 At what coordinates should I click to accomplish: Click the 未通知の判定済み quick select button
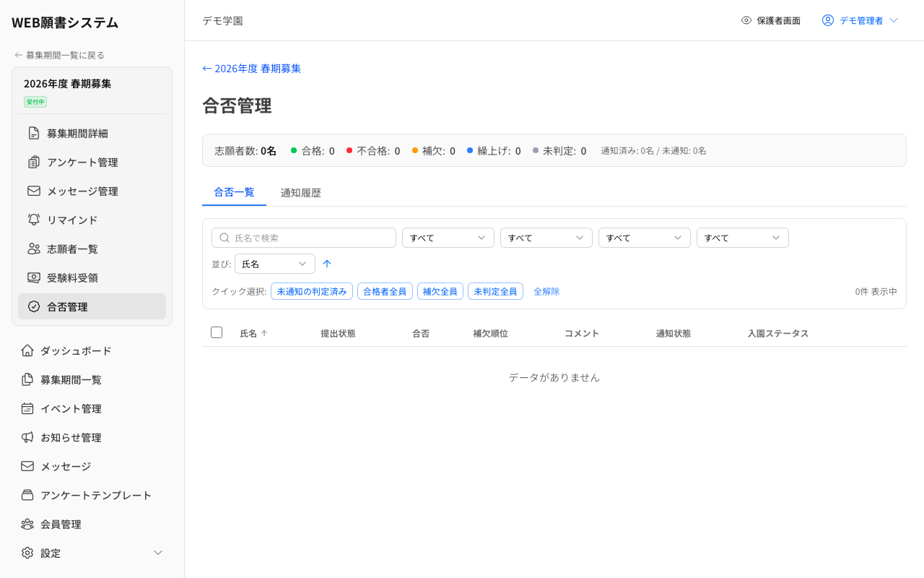pos(312,291)
